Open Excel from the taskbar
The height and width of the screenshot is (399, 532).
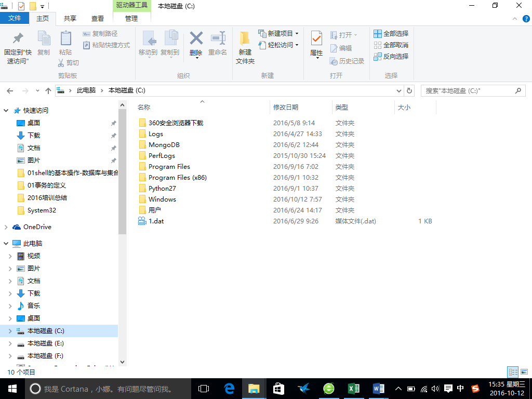click(353, 389)
